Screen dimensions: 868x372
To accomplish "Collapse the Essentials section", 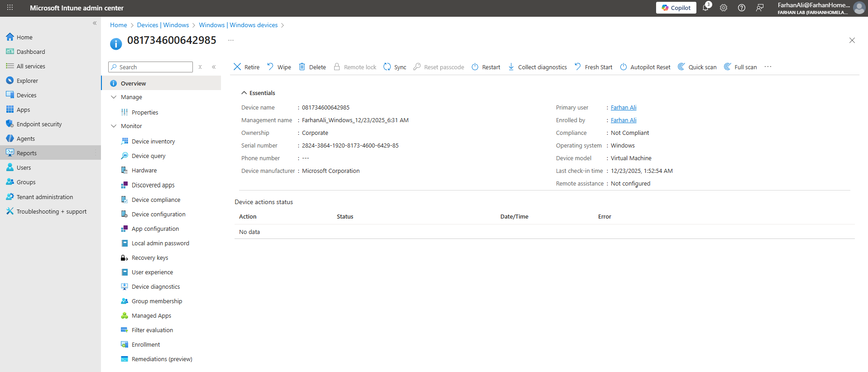I will [x=245, y=93].
